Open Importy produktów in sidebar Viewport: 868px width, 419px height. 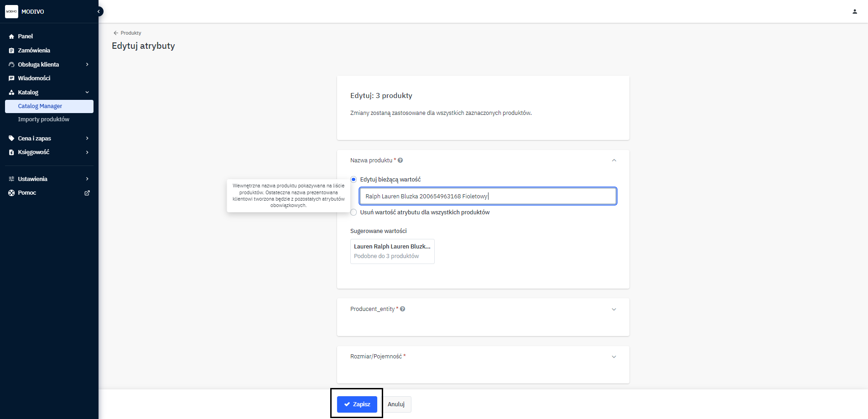pyautogui.click(x=44, y=119)
